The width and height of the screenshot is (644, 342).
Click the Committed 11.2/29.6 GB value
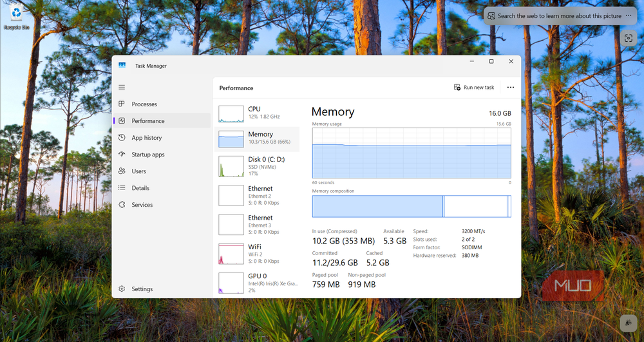[x=335, y=263]
